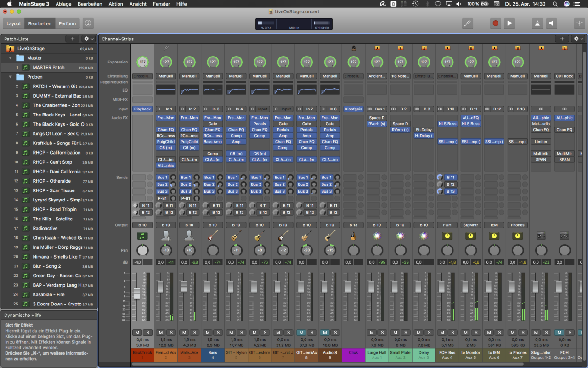Click the pan knob on GIT emiAc strip

(306, 250)
